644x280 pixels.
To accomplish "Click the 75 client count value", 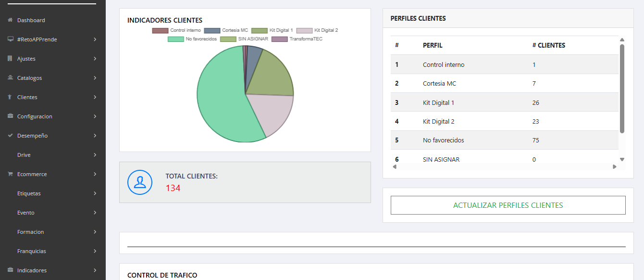I will pyautogui.click(x=536, y=140).
